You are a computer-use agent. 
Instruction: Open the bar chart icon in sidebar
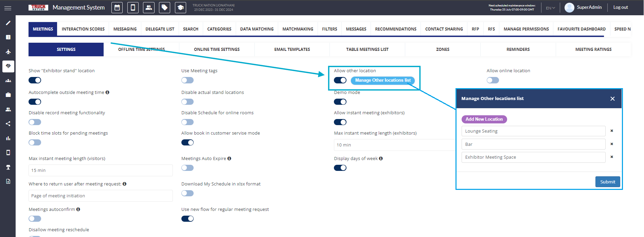click(8, 138)
